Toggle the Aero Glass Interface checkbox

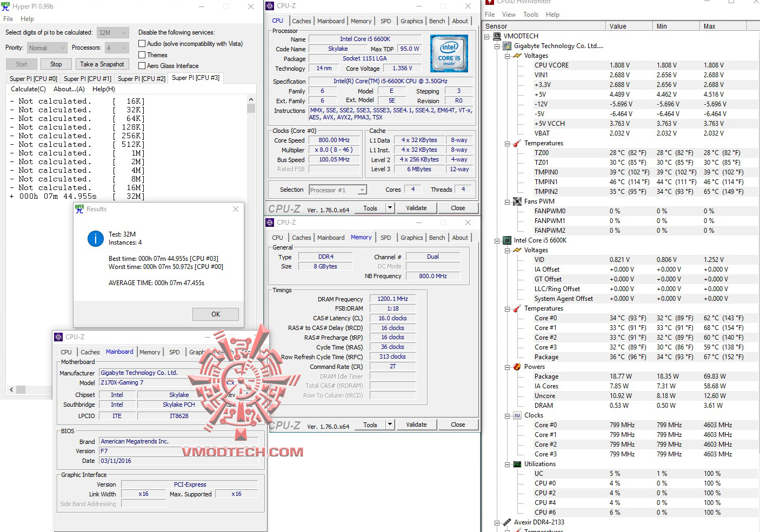pos(142,66)
